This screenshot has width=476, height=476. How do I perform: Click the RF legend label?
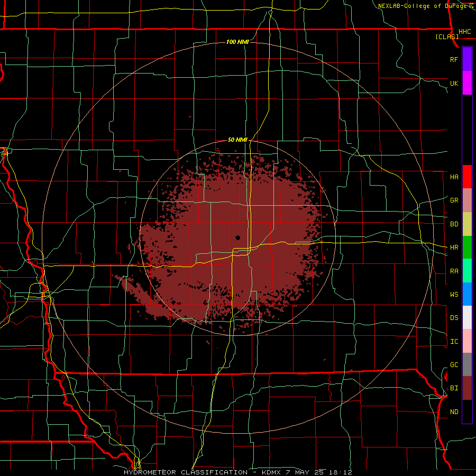click(x=454, y=59)
